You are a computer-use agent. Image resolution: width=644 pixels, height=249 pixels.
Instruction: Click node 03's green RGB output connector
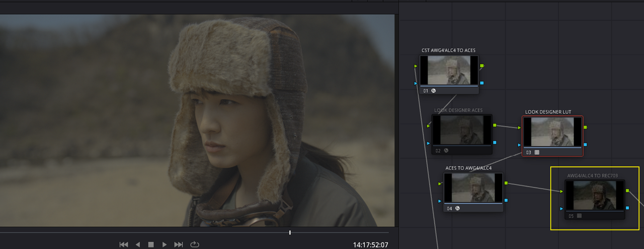586,127
